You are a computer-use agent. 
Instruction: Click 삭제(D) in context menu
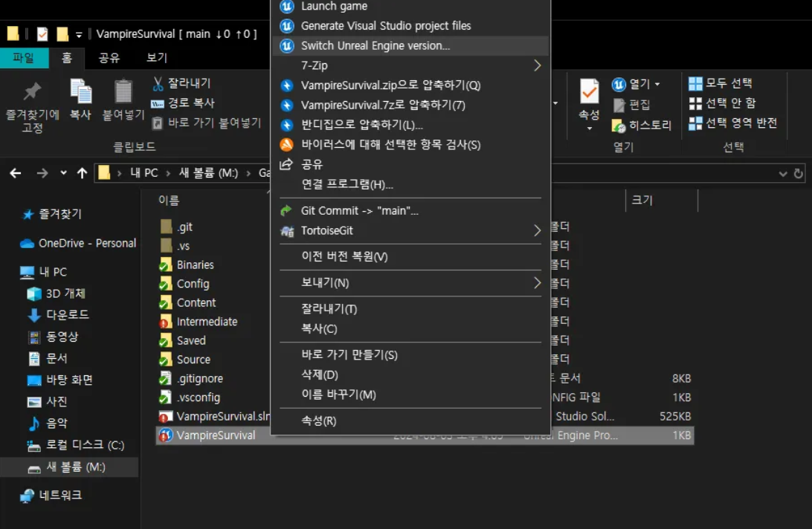[x=410, y=374]
